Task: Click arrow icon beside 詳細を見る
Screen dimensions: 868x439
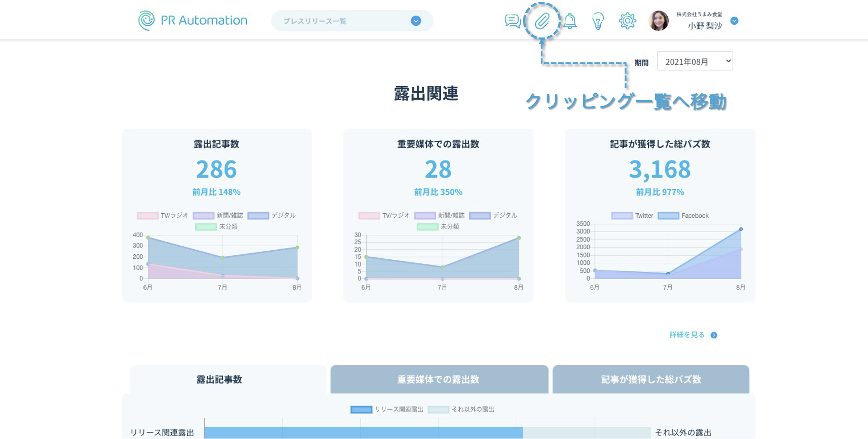Action: [x=714, y=335]
